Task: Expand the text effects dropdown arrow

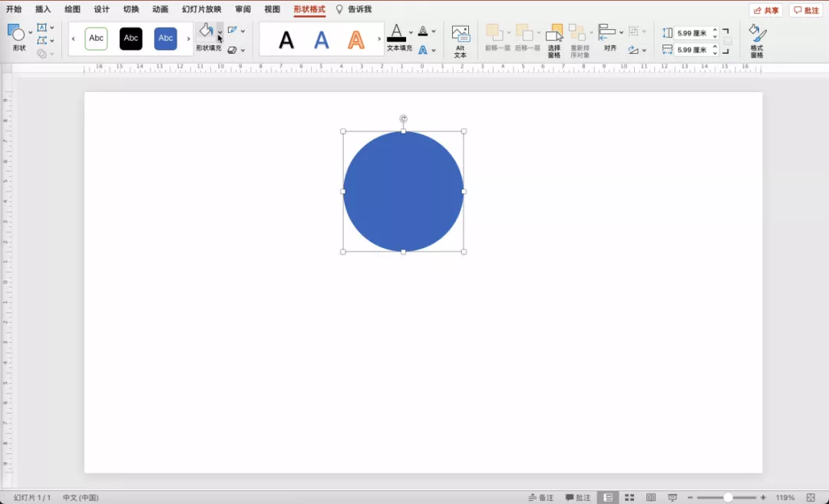Action: point(434,51)
